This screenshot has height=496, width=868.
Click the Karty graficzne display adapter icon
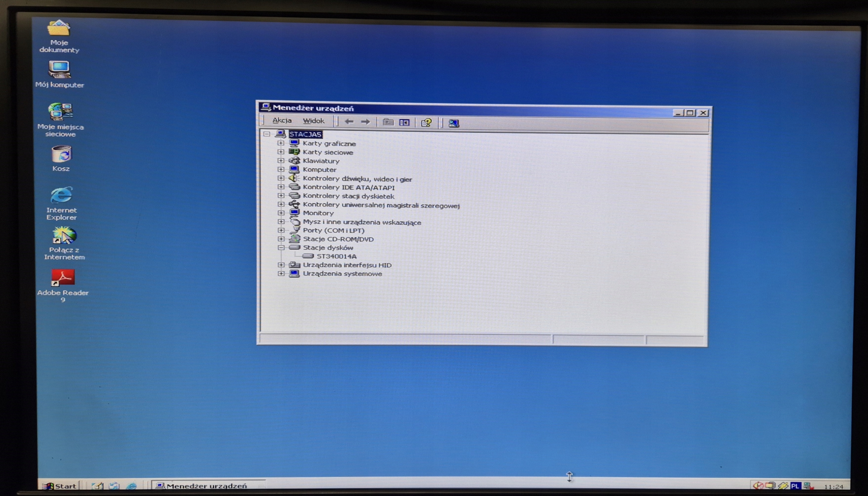tap(294, 143)
